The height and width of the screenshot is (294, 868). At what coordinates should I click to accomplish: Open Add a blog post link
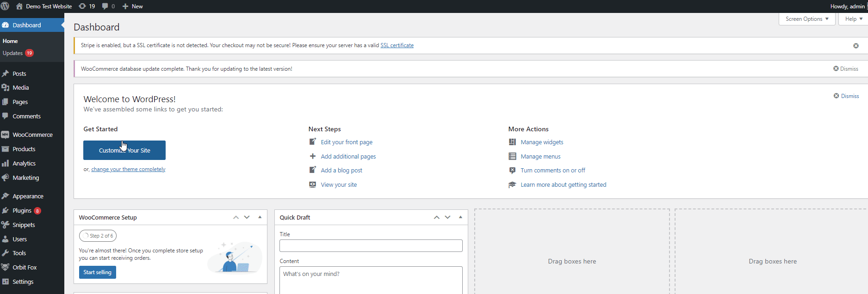[341, 171]
